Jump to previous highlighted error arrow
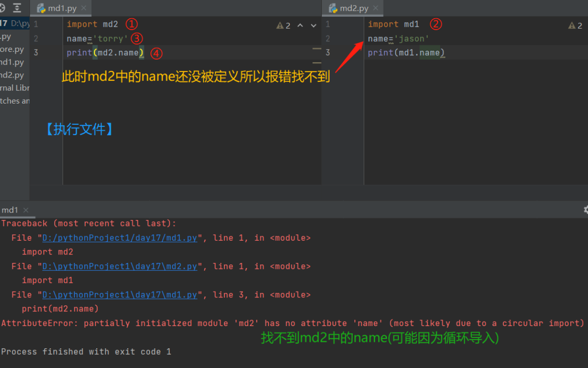Viewport: 588px width, 368px height. [x=300, y=26]
